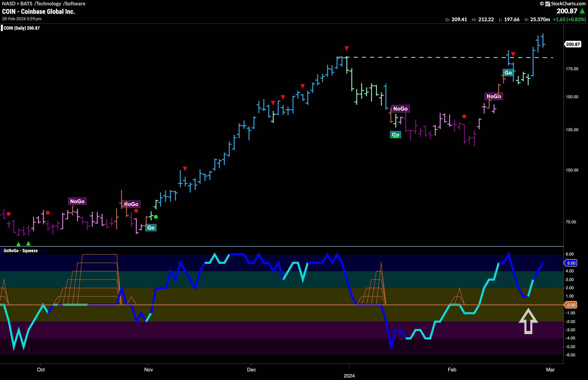Screen dimensions: 588x380
Task: Click the 75.00 price axis label
Action: click(571, 222)
